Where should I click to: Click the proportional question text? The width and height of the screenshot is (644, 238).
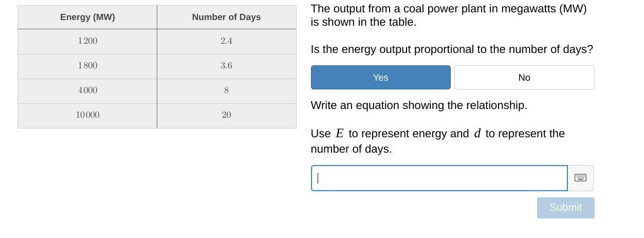451,49
